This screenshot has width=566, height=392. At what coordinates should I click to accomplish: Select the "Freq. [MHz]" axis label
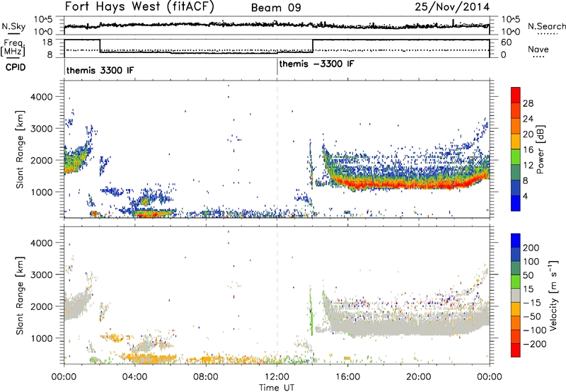[13, 48]
